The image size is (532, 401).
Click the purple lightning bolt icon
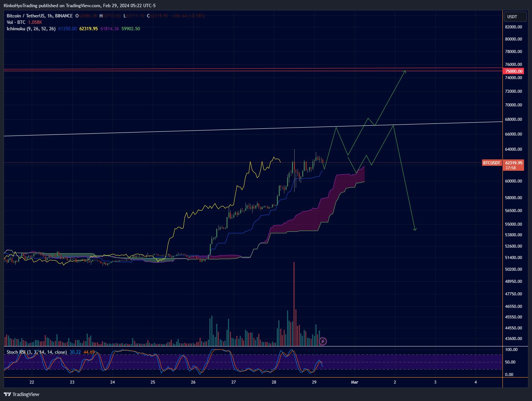click(x=323, y=342)
